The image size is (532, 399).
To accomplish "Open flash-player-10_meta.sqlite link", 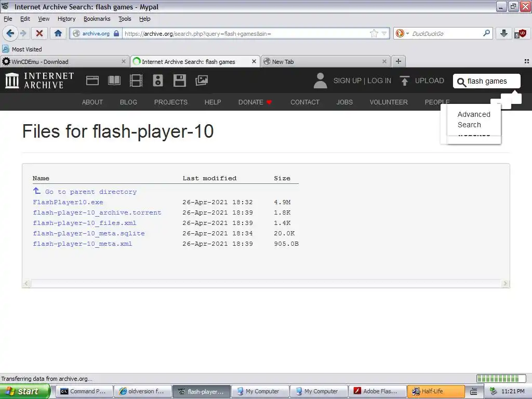I will [x=88, y=233].
